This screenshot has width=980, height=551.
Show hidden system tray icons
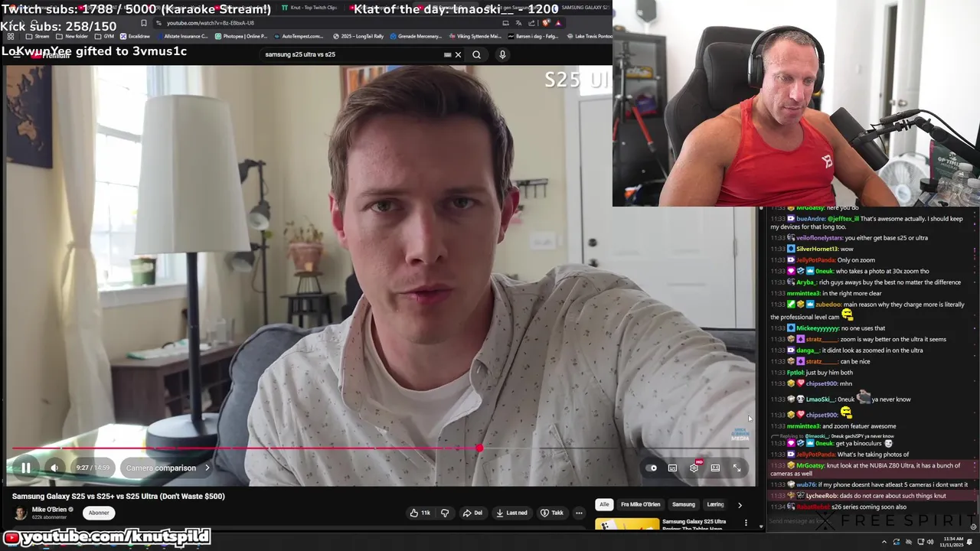tap(884, 542)
